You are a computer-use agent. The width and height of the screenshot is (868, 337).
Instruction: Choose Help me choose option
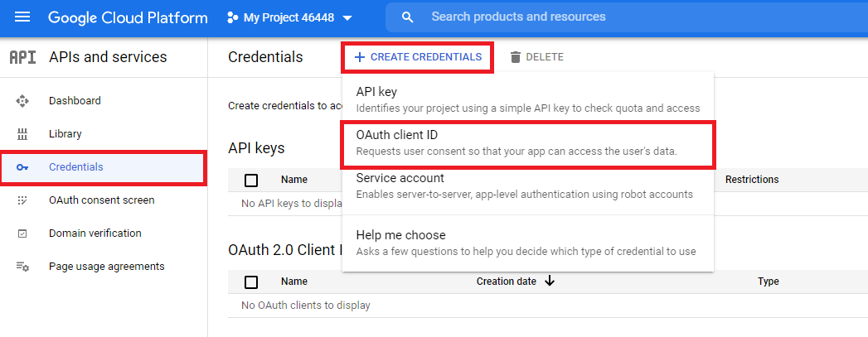coord(528,243)
